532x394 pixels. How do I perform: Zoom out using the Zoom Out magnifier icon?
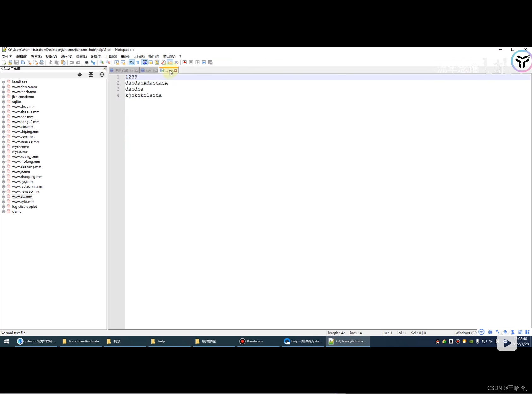(x=108, y=62)
